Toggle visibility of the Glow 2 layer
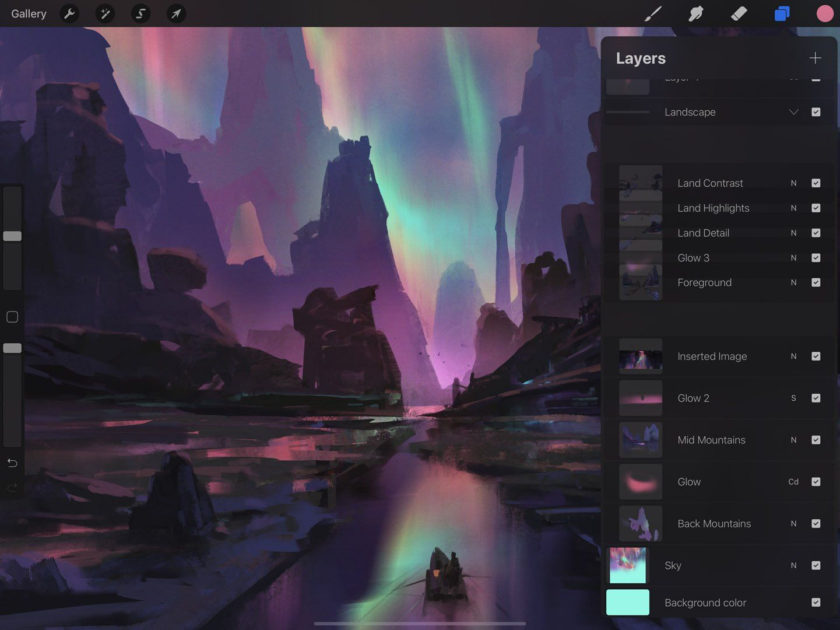Image resolution: width=840 pixels, height=630 pixels. pos(816,398)
